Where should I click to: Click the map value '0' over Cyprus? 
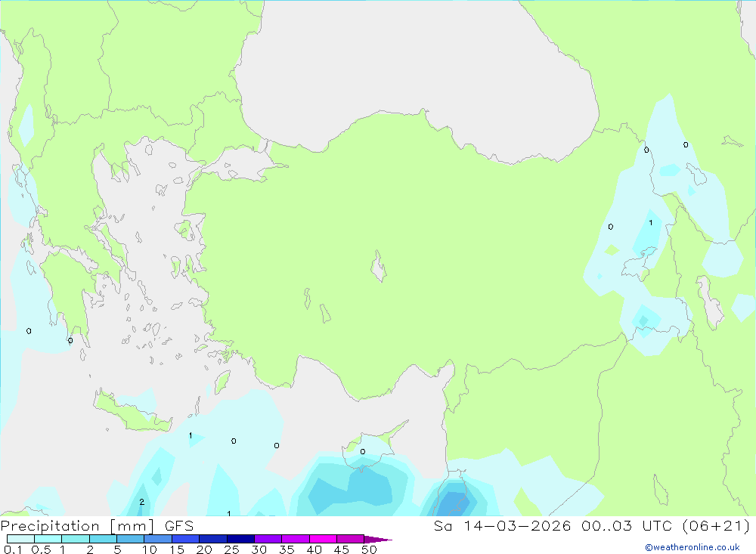point(363,452)
